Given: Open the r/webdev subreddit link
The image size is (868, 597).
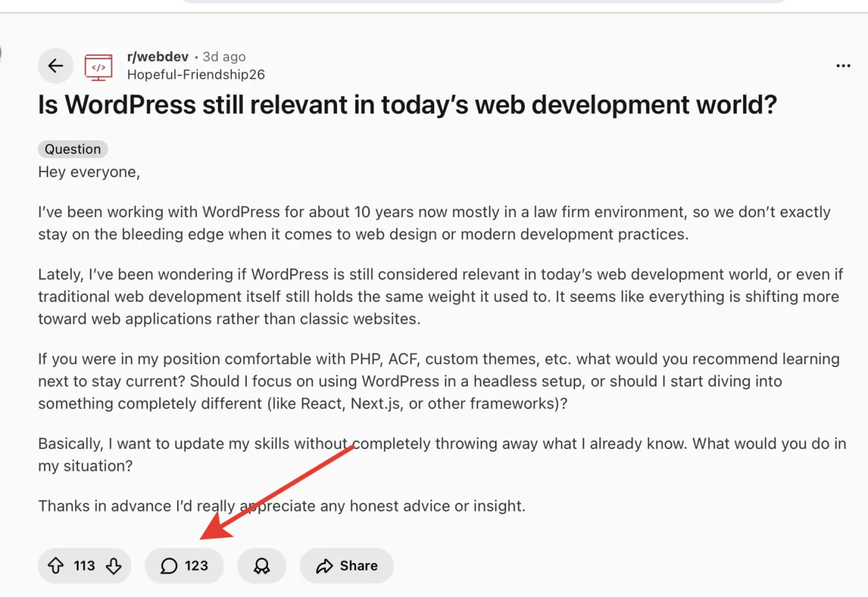Looking at the screenshot, I should click(157, 57).
